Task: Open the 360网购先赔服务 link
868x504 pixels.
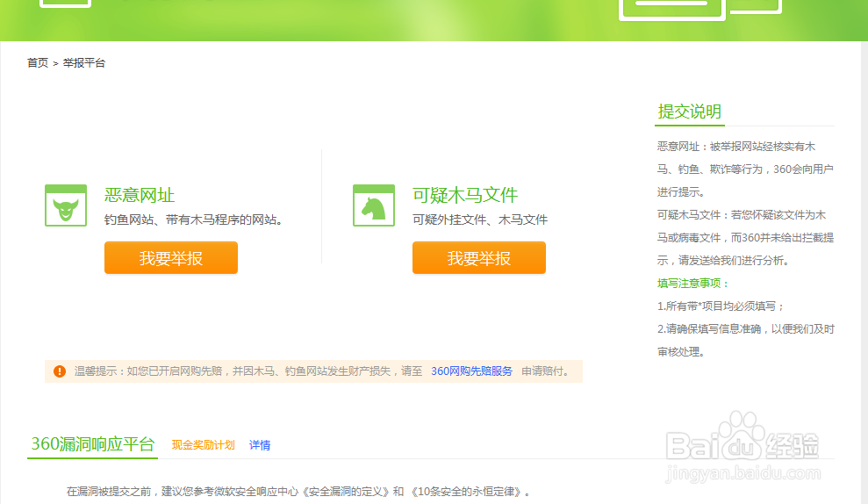Action: 471,371
